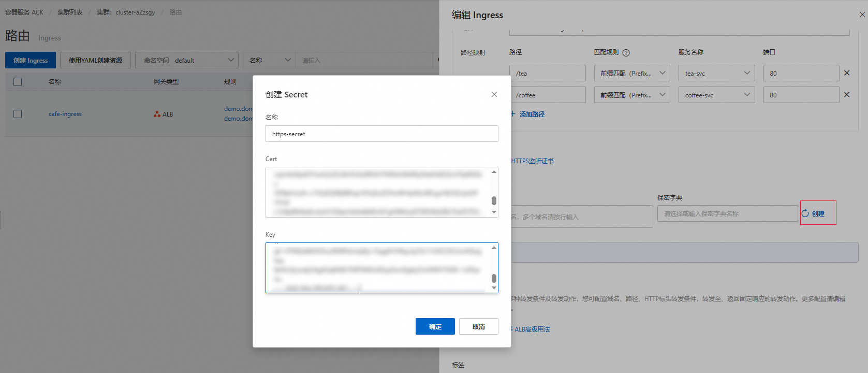Navigate to 集群列表 breadcrumb
This screenshot has height=373, width=868.
click(x=70, y=12)
